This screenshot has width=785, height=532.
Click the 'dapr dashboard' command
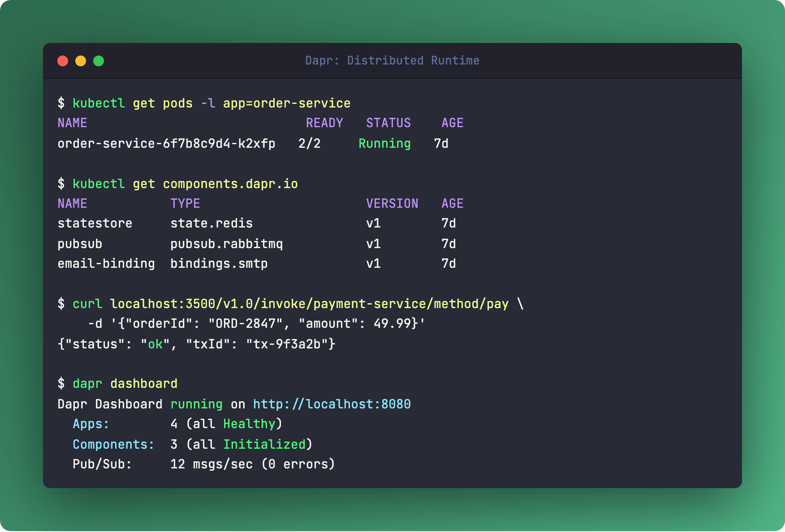coord(125,383)
